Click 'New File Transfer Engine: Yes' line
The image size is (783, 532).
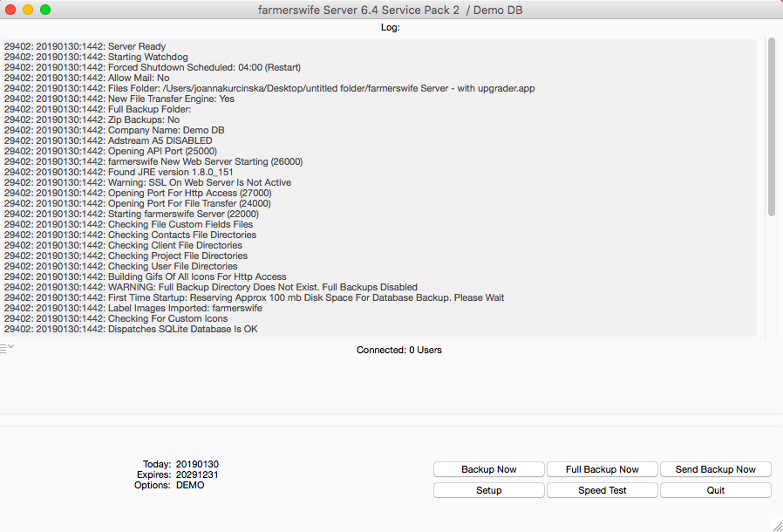119,99
